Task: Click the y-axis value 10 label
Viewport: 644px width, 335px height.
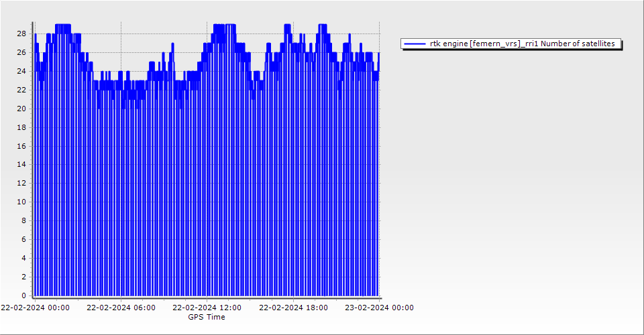Action: click(x=21, y=202)
